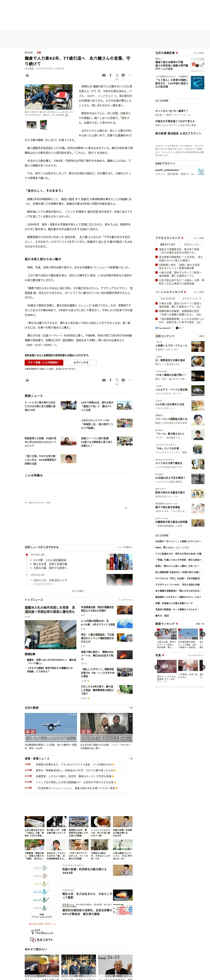This screenshot has width=210, height=980.
Task: Click the 上林穂ブロードウェーに content thumbnail
Action: [197, 346]
